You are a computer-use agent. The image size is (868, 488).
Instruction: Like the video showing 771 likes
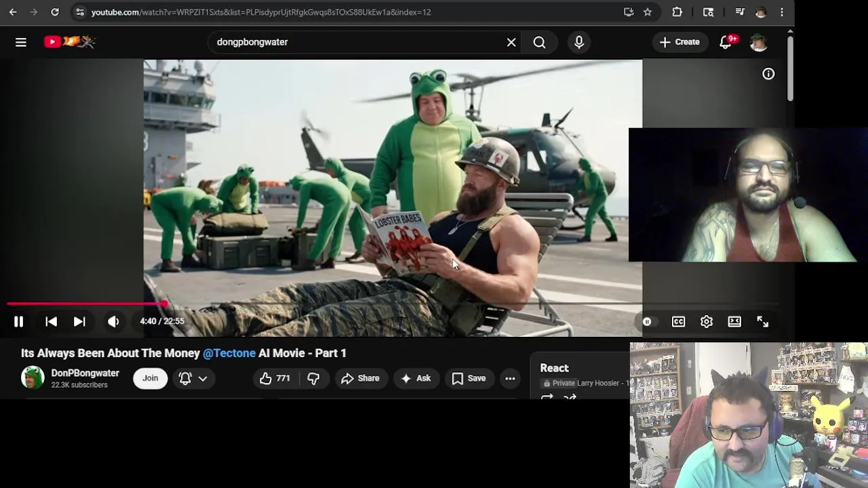point(275,378)
